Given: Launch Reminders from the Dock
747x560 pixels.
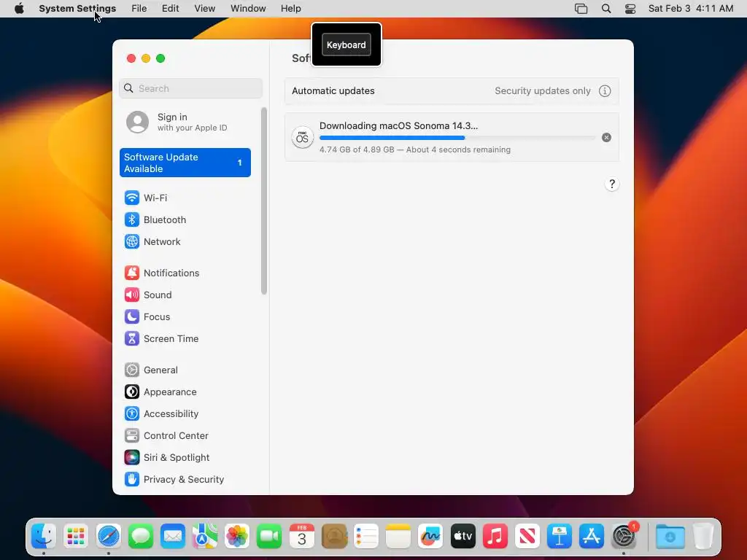Looking at the screenshot, I should point(366,536).
